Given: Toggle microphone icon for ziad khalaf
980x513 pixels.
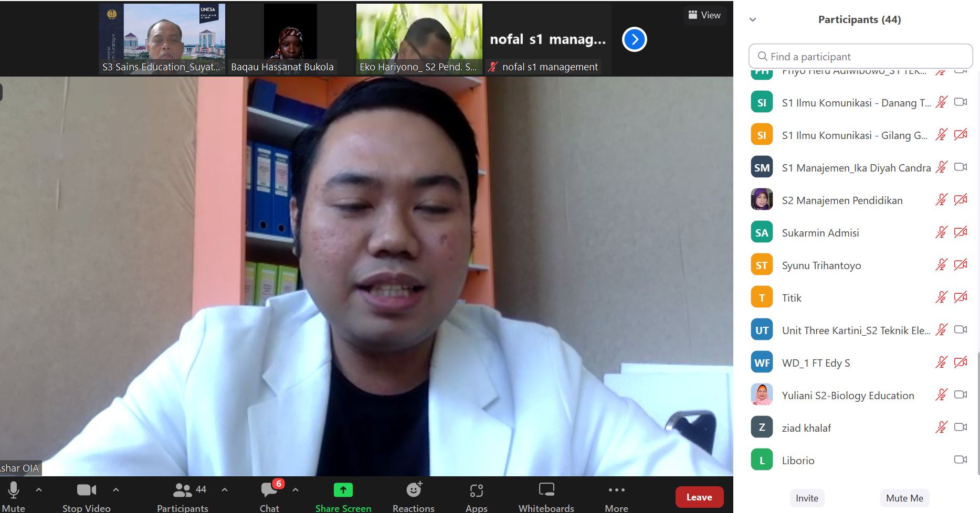Looking at the screenshot, I should pyautogui.click(x=941, y=427).
